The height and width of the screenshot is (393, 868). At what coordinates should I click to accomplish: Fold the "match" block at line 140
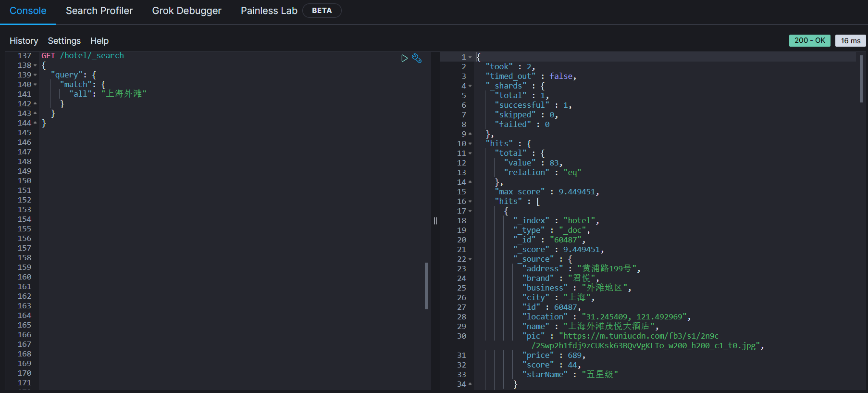pyautogui.click(x=35, y=85)
